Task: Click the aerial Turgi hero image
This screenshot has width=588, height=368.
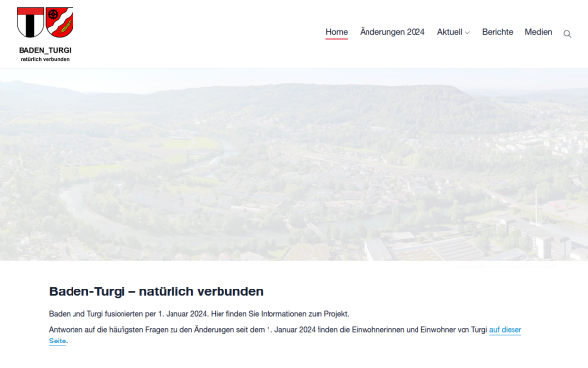Action: tap(294, 165)
